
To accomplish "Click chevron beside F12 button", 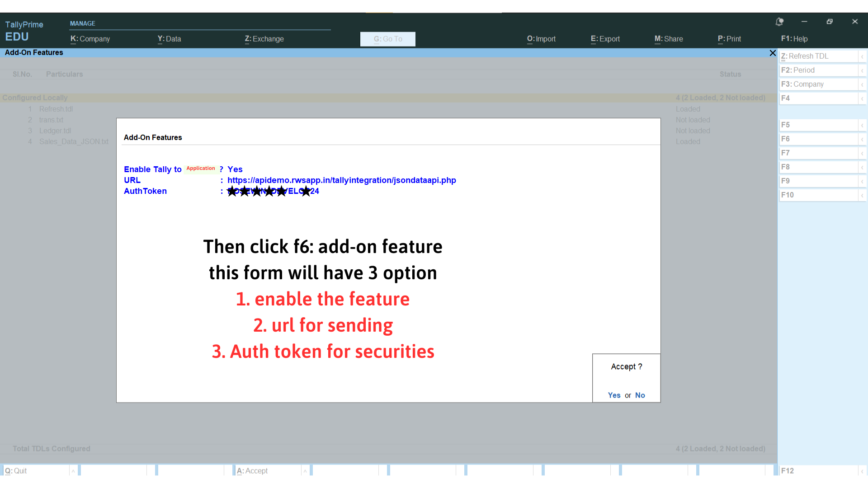I will click(x=862, y=471).
